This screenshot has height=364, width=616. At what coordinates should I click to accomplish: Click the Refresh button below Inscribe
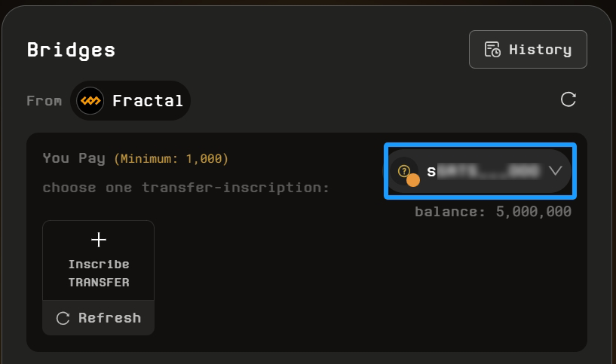pos(99,318)
